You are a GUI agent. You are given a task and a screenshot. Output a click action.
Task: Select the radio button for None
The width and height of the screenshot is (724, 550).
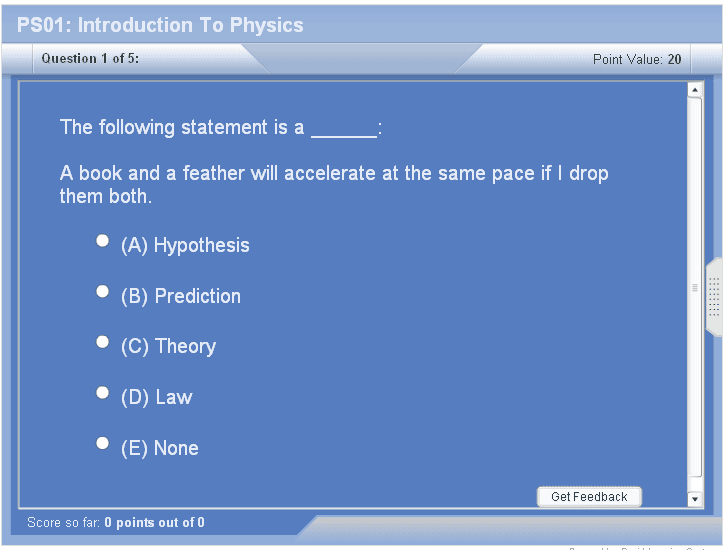[x=102, y=443]
